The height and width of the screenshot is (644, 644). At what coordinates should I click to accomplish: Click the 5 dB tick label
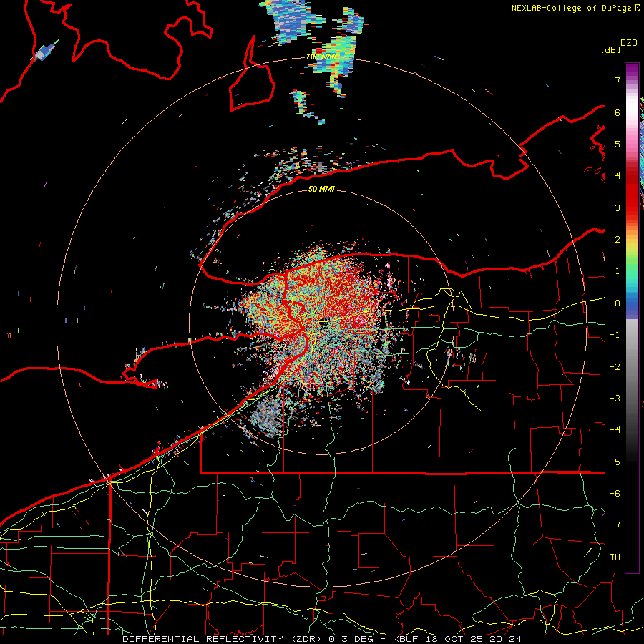(618, 144)
